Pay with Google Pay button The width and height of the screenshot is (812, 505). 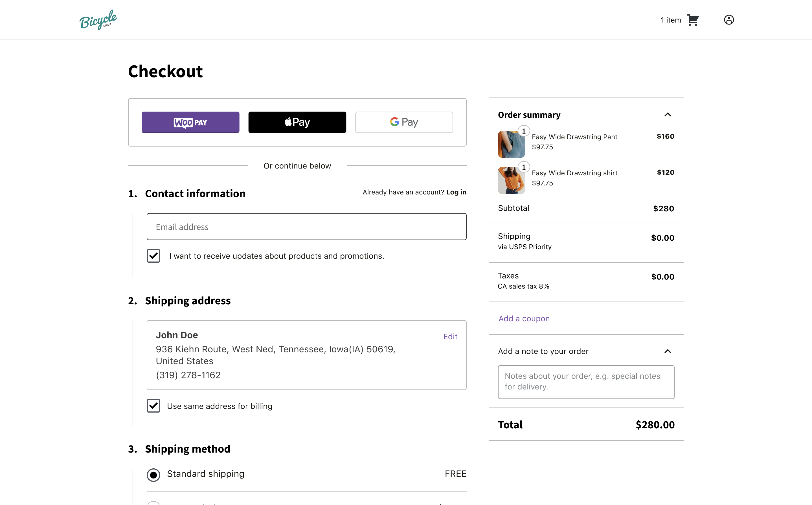pos(404,122)
